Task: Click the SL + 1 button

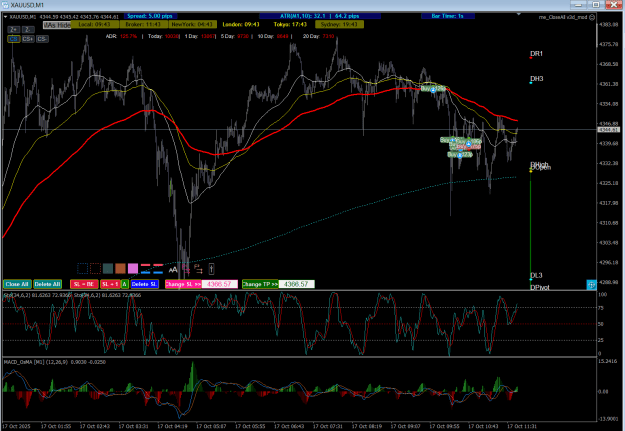Action: (x=110, y=284)
